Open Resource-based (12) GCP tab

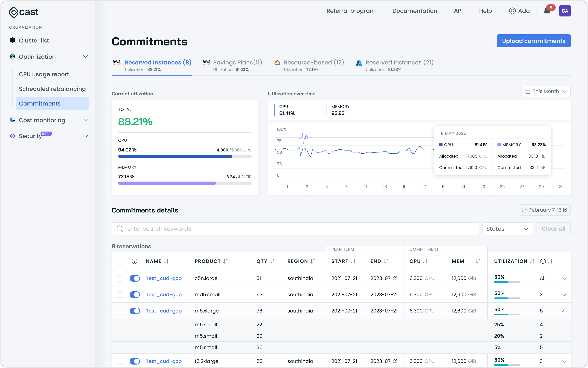[x=313, y=63]
